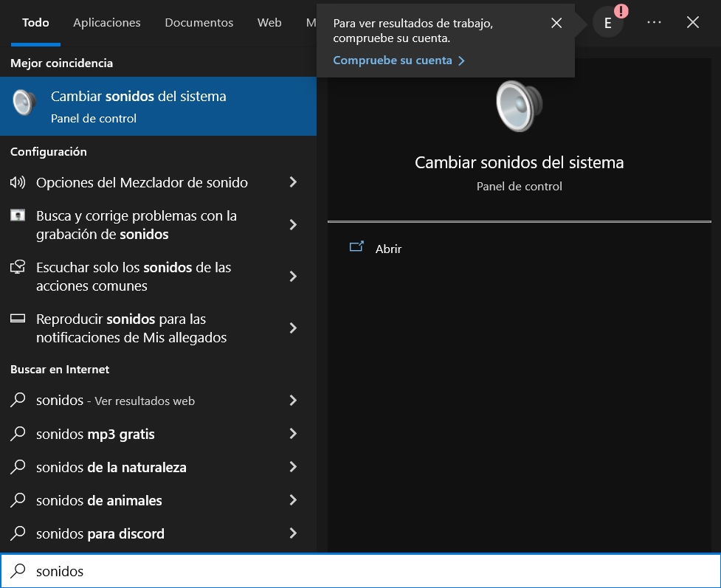
Task: Expand the arrow for 'sonidos para discord'
Action: point(293,533)
